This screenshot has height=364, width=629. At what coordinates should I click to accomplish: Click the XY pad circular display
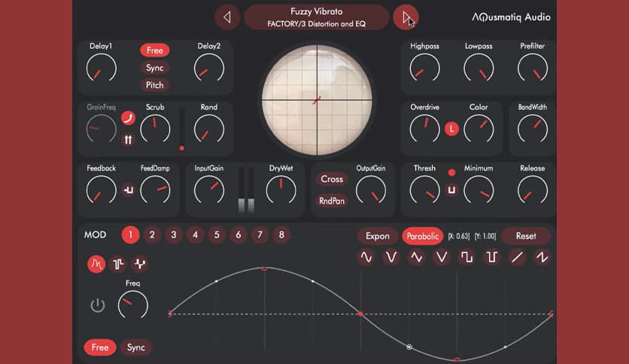click(x=317, y=100)
